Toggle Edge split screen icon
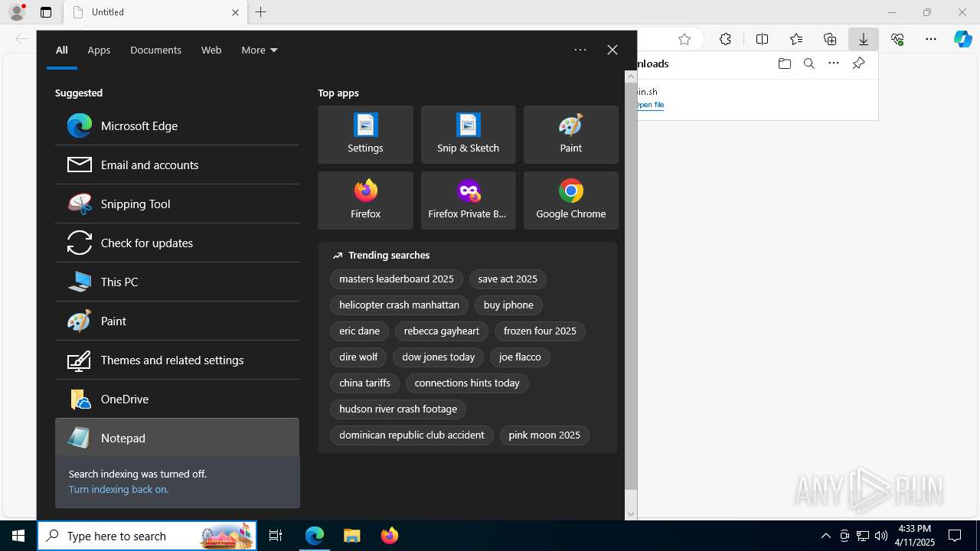Image resolution: width=980 pixels, height=551 pixels. pyautogui.click(x=762, y=39)
